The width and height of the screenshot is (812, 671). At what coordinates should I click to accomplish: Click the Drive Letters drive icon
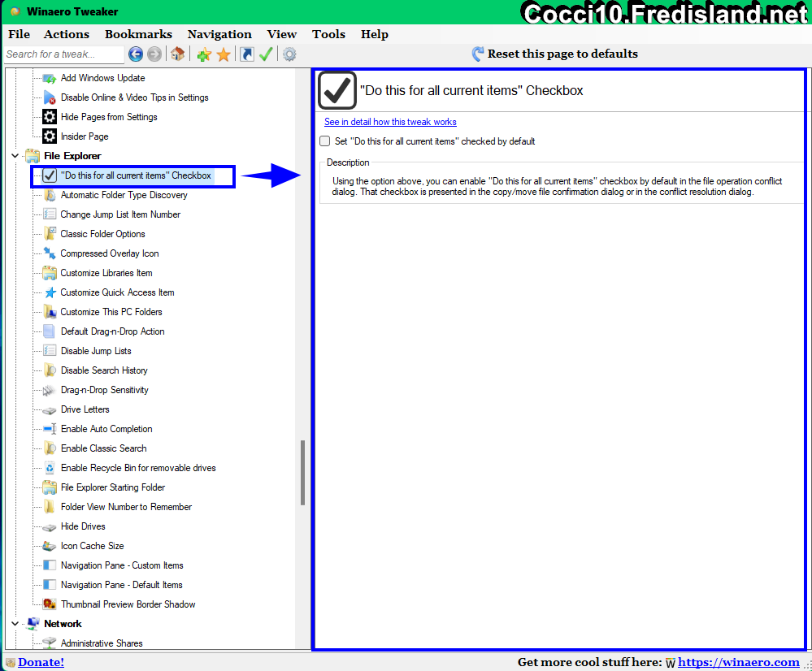click(x=50, y=410)
